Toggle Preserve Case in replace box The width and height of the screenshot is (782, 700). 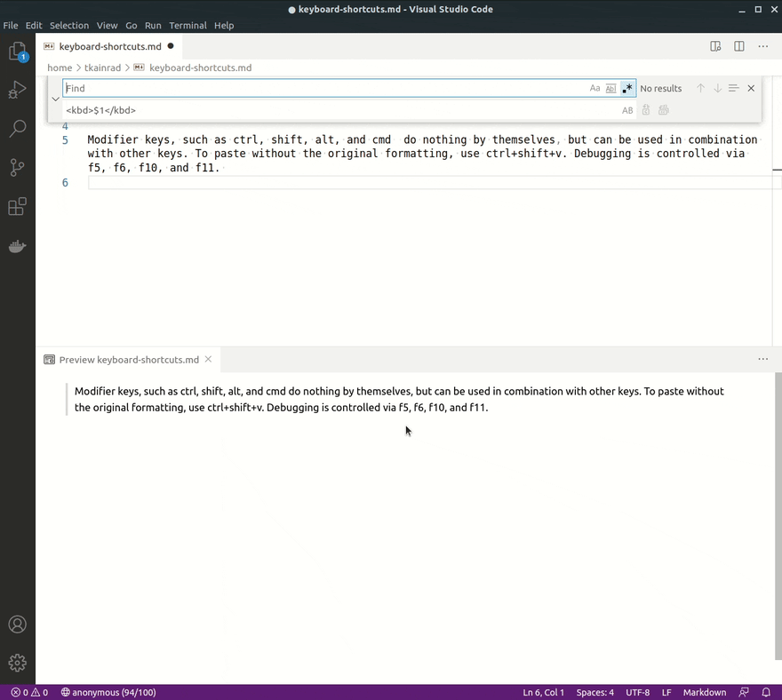(627, 110)
